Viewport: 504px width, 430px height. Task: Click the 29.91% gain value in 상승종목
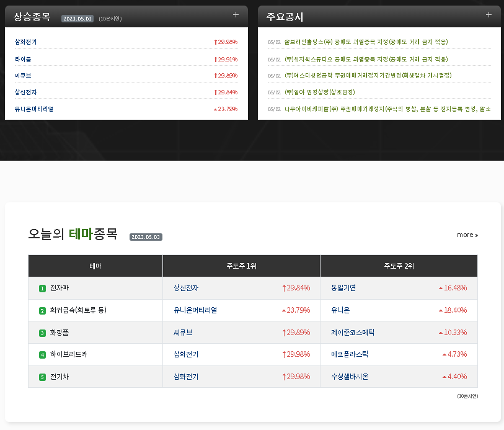(226, 60)
